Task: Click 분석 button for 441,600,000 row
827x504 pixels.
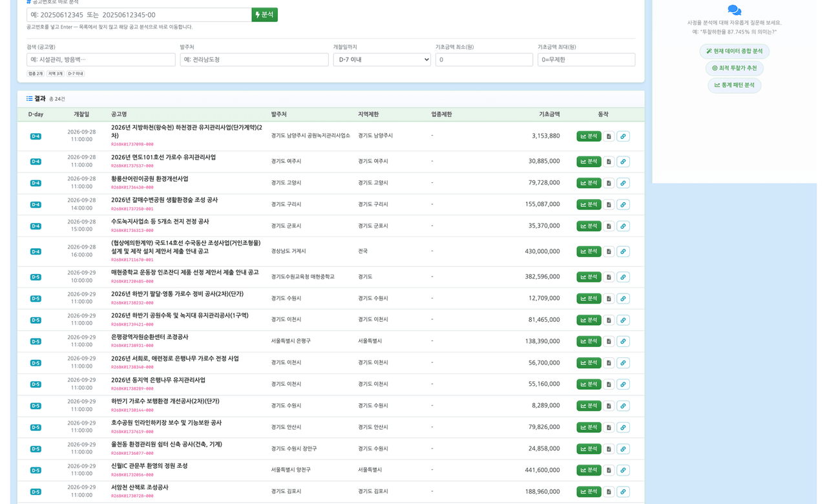Action: 589,470
